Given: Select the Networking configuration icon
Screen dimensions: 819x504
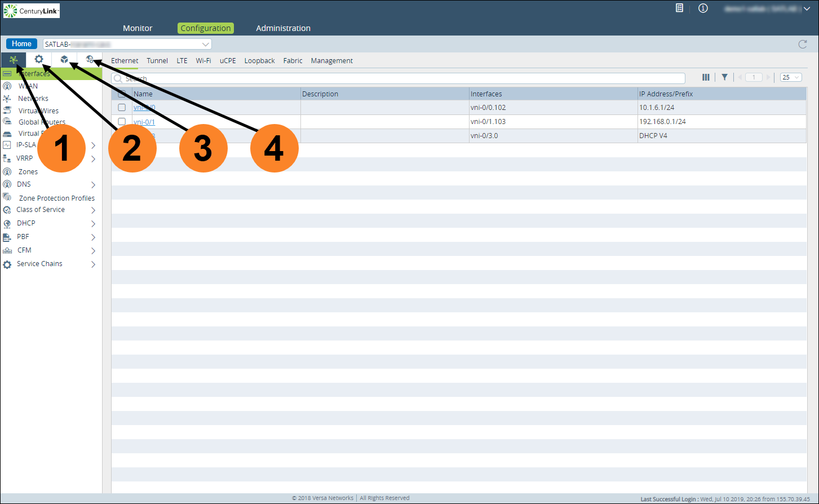Looking at the screenshot, I should (14, 59).
